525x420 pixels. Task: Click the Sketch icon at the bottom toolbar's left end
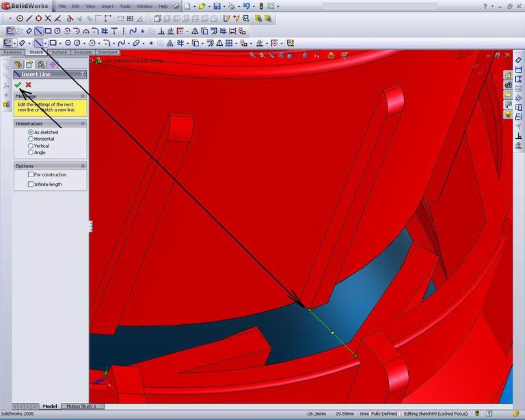(8, 43)
